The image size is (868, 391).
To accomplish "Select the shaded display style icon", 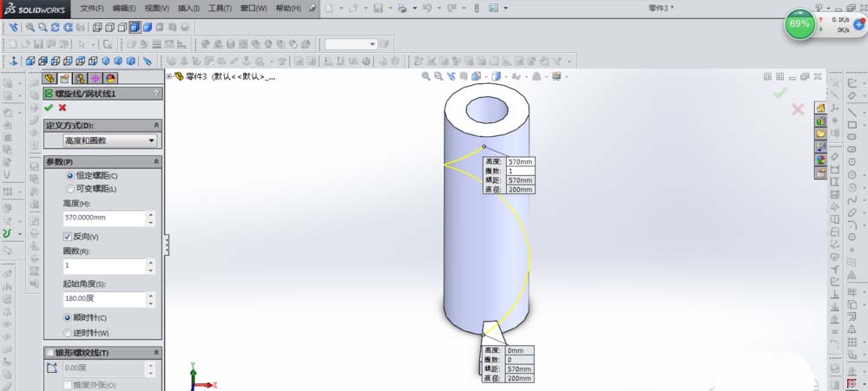I will pyautogui.click(x=148, y=27).
